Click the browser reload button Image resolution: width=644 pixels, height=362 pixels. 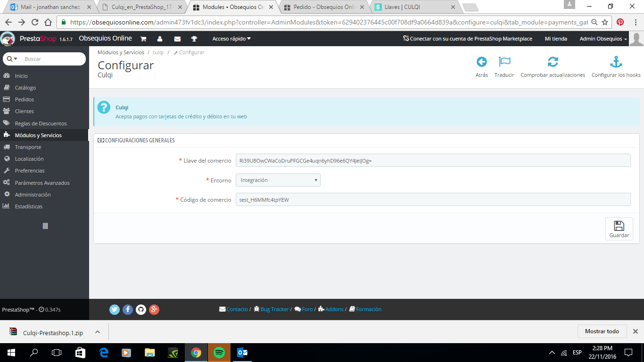pos(35,22)
